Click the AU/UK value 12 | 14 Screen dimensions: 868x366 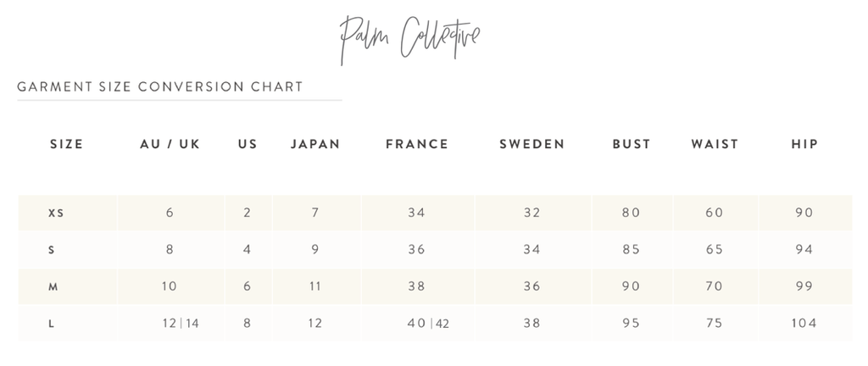[x=181, y=323]
